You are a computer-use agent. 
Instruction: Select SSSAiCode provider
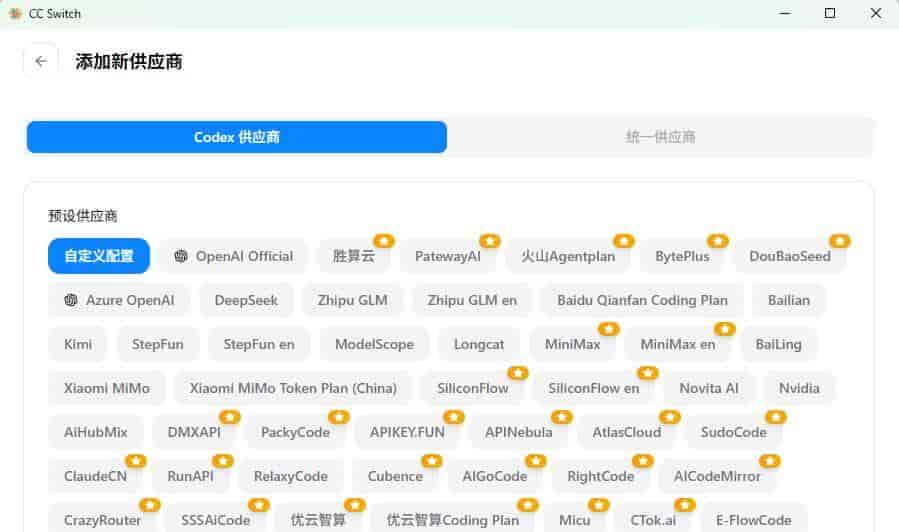coord(216,519)
